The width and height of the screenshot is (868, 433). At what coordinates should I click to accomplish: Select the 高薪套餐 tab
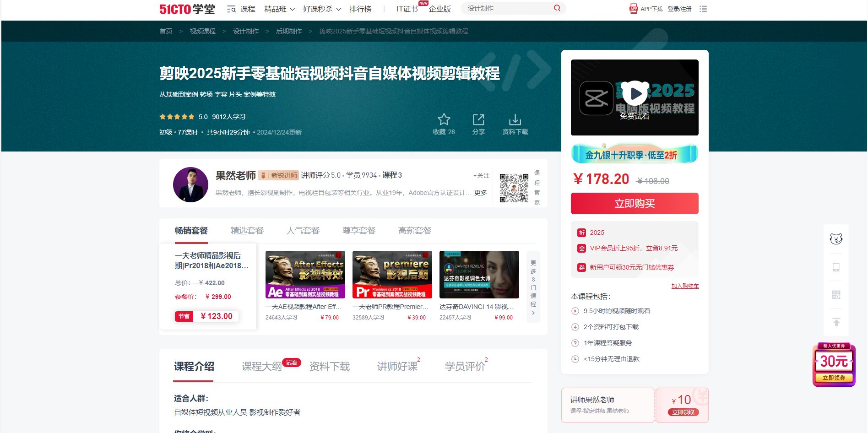415,231
